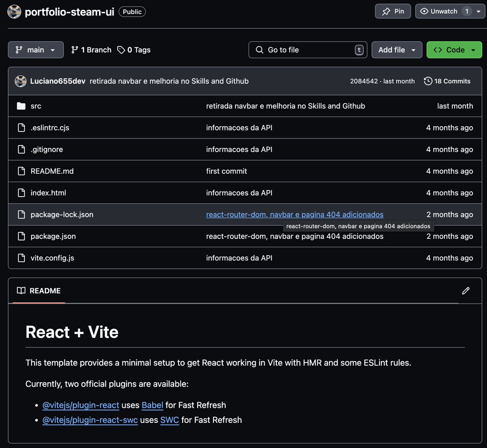Open the .gitignore file

pos(47,149)
